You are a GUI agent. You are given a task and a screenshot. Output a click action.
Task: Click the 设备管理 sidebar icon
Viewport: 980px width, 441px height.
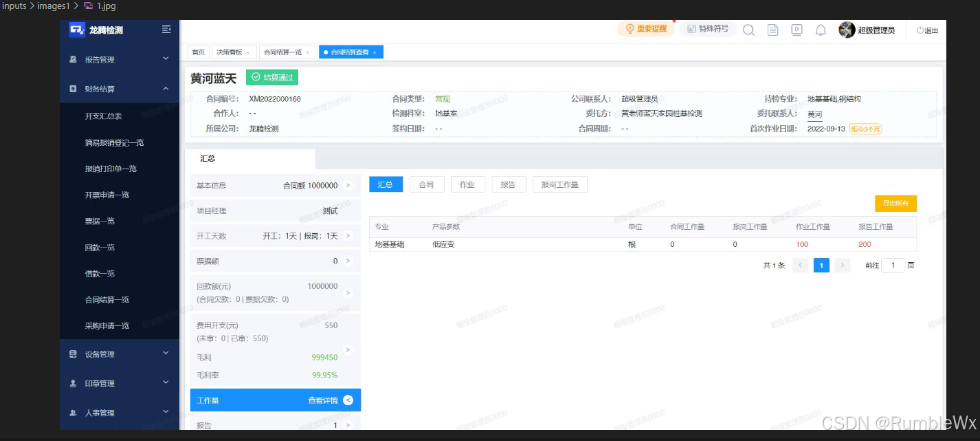(x=73, y=354)
